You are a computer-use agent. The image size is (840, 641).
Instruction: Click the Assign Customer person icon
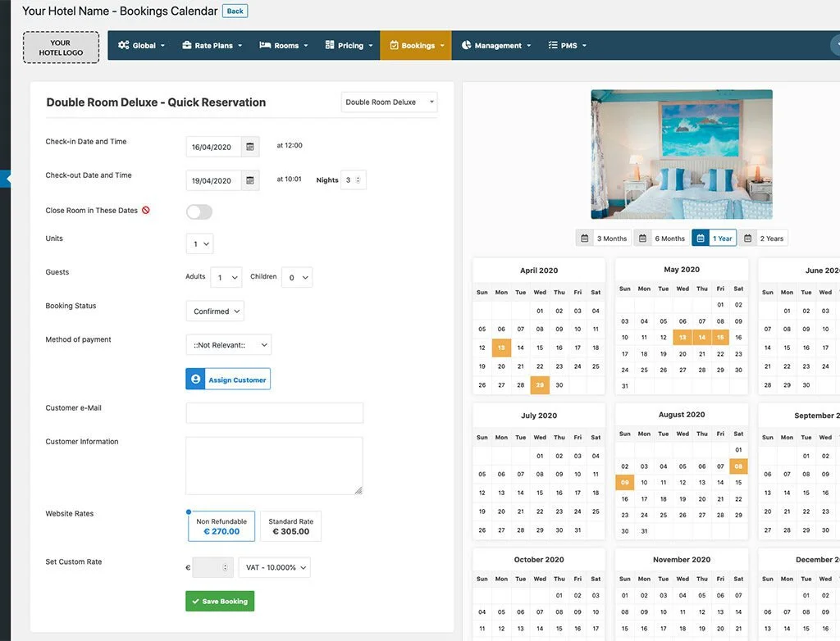[x=195, y=380]
